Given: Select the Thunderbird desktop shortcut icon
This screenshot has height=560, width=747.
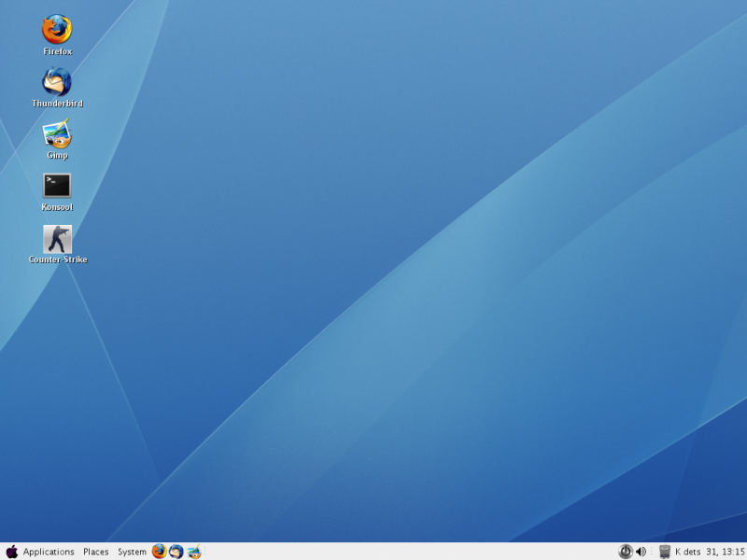Looking at the screenshot, I should (x=57, y=81).
